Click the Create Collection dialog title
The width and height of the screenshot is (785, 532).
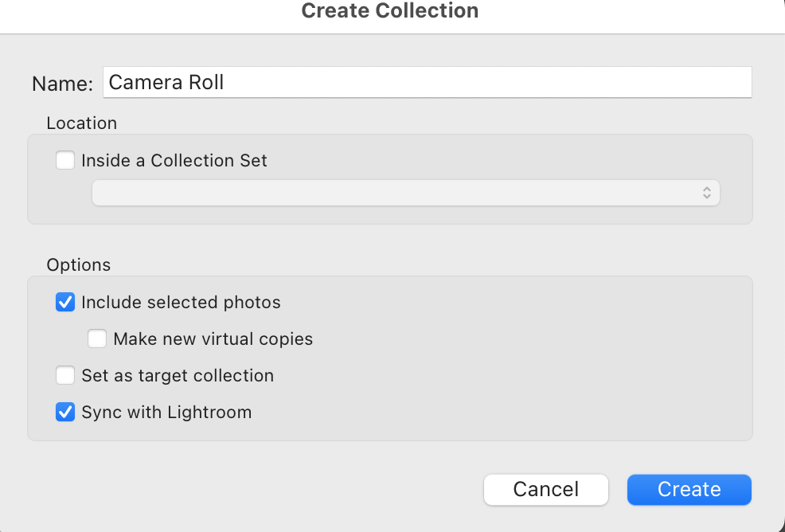[x=390, y=11]
